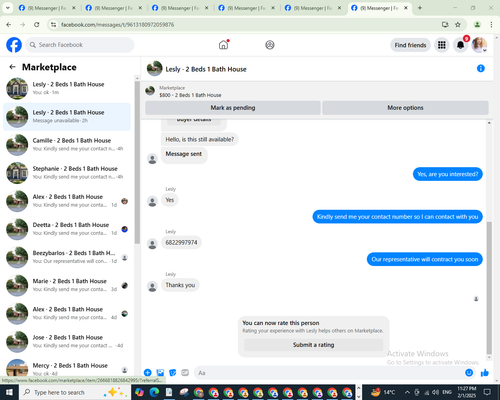The width and height of the screenshot is (500, 400).
Task: Click the conversation list scrollbar
Action: pyautogui.click(x=137, y=162)
